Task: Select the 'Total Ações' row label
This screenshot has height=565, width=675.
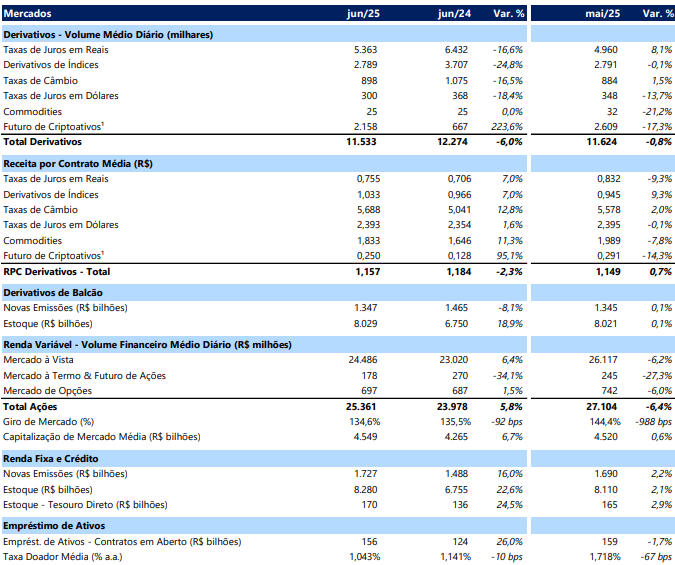Action: pos(30,407)
